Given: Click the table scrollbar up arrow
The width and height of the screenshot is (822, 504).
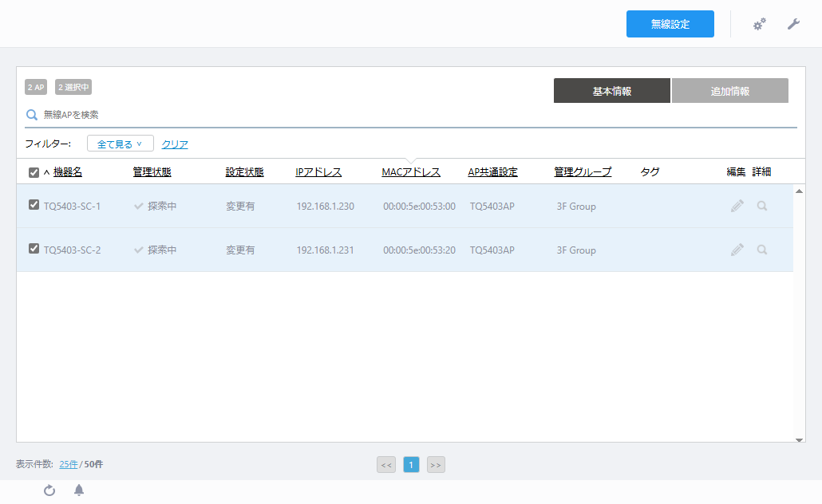Looking at the screenshot, I should coord(799,191).
